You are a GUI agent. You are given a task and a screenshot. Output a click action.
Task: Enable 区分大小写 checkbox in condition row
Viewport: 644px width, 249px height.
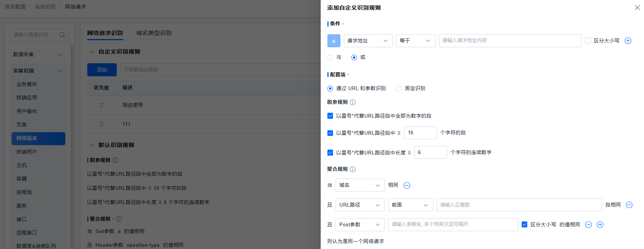click(x=588, y=41)
